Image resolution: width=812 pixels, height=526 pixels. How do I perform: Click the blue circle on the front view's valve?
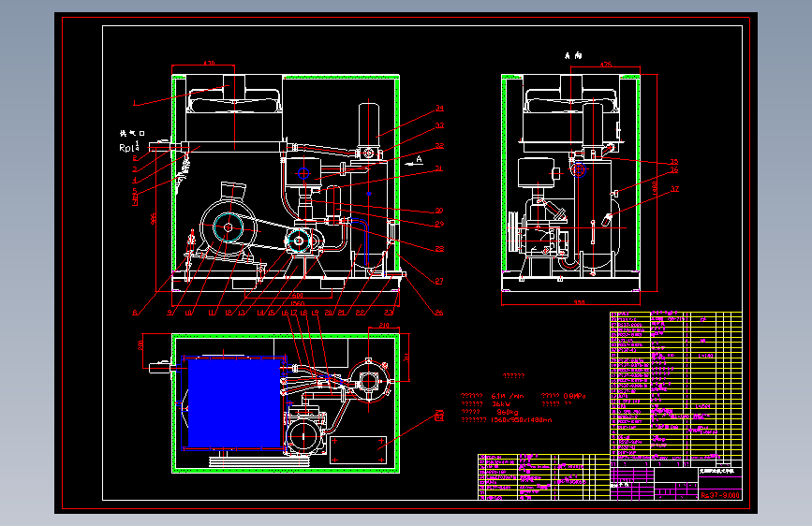point(303,173)
